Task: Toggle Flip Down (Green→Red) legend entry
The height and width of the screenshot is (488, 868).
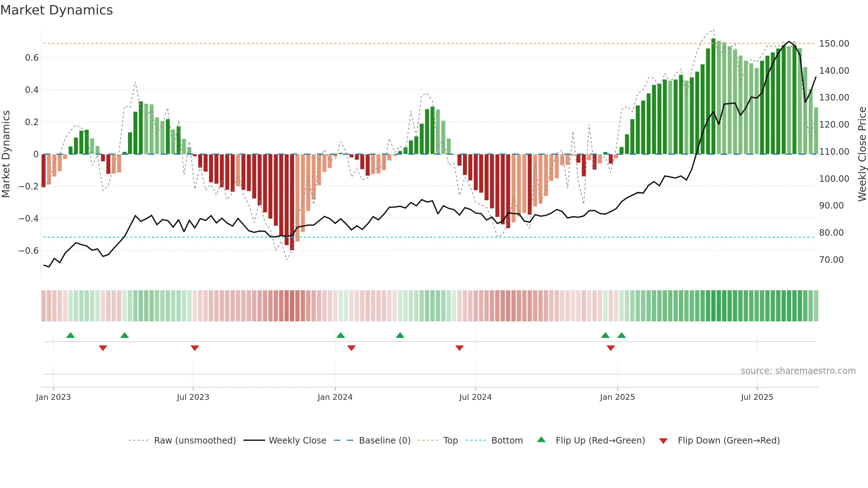Action: 719,440
